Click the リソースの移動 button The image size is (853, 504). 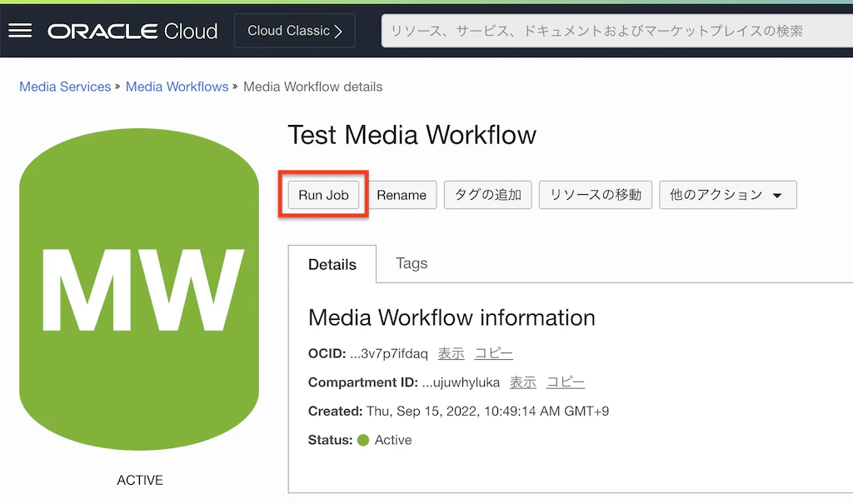pyautogui.click(x=596, y=195)
